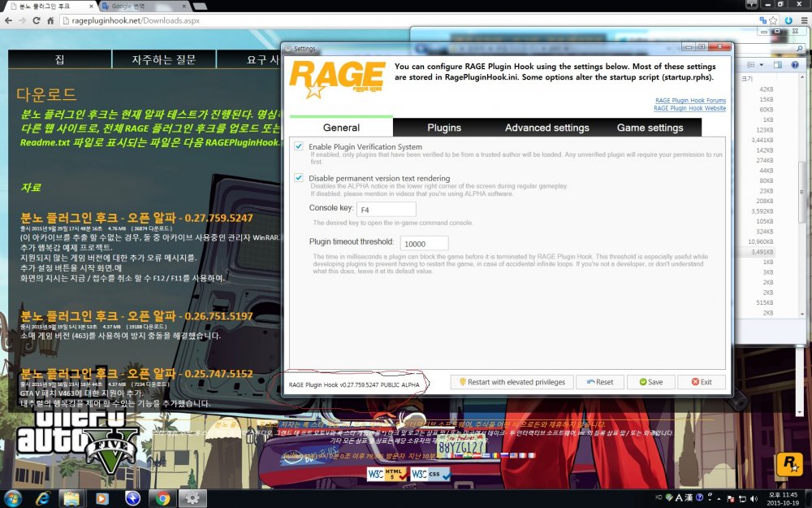Click the translate icon in address bar
812x508 pixels.
pyautogui.click(x=762, y=21)
